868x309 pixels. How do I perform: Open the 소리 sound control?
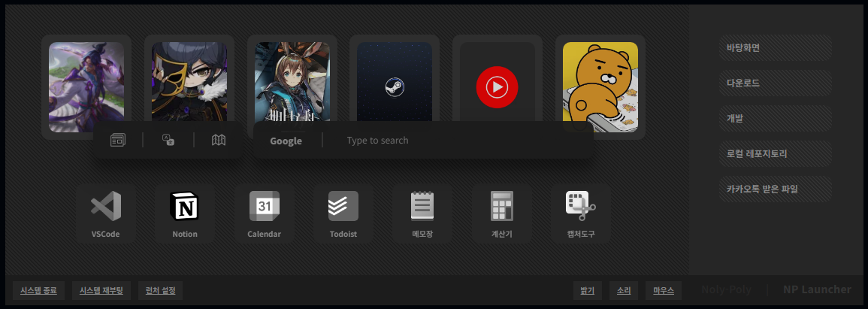[624, 290]
